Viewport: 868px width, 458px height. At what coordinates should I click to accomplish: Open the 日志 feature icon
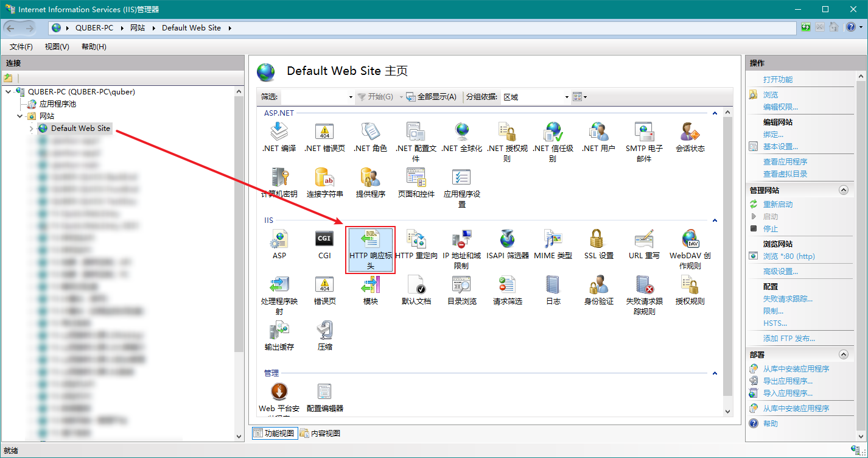pyautogui.click(x=553, y=286)
